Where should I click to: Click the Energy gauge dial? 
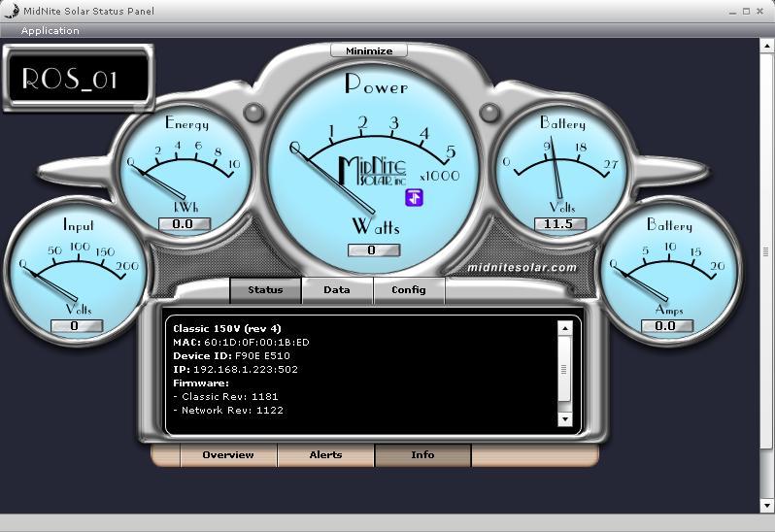tap(185, 171)
